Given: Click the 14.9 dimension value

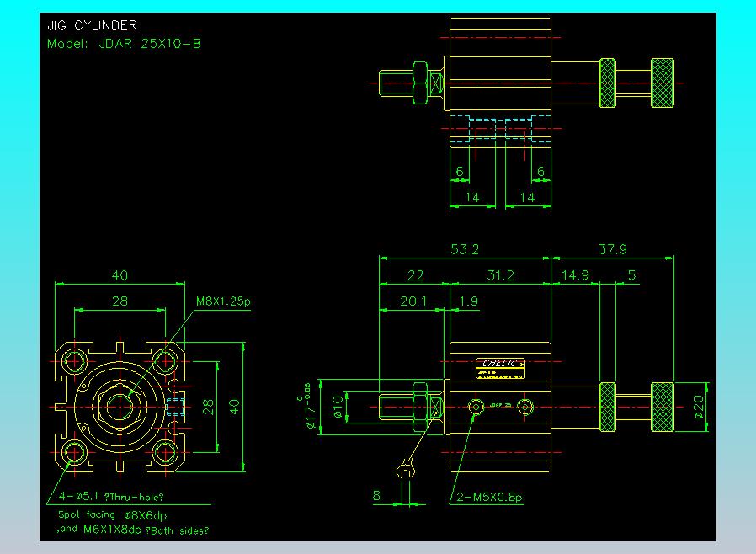Looking at the screenshot, I should [575, 275].
